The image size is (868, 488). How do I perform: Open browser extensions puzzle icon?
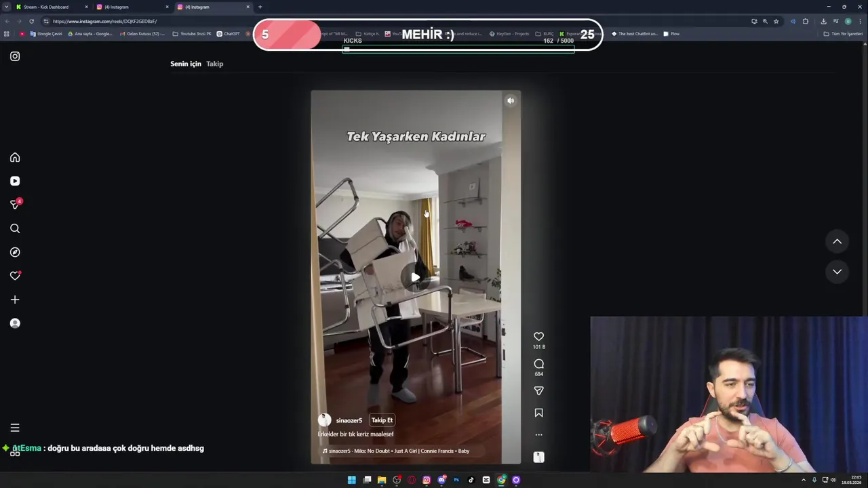(806, 21)
